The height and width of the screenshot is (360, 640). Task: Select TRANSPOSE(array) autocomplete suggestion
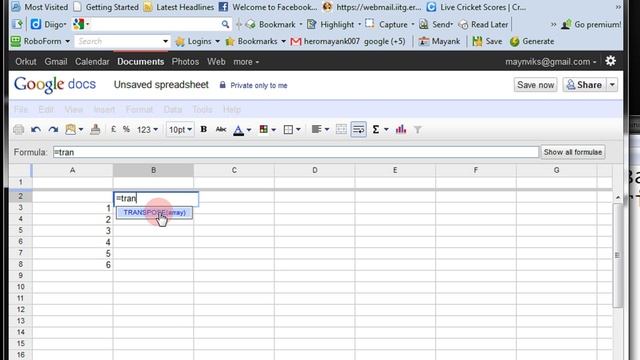point(154,213)
